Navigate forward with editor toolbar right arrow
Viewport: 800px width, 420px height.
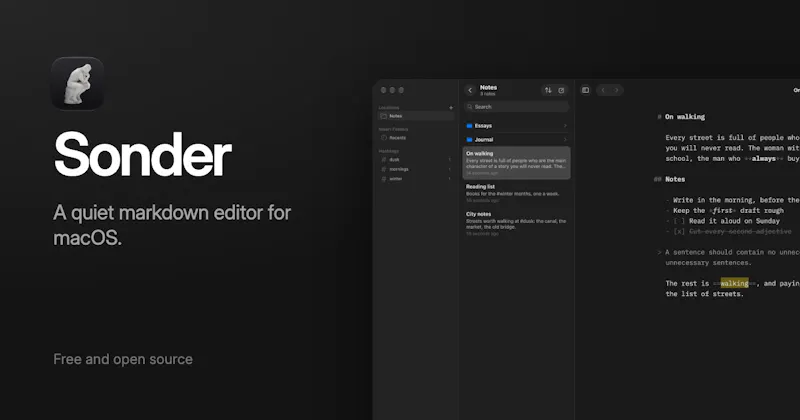pos(616,90)
